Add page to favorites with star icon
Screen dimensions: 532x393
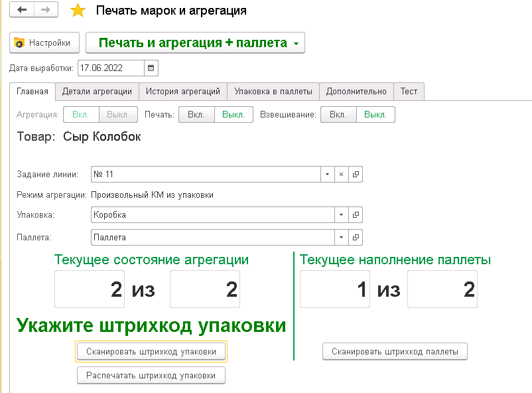pyautogui.click(x=78, y=10)
